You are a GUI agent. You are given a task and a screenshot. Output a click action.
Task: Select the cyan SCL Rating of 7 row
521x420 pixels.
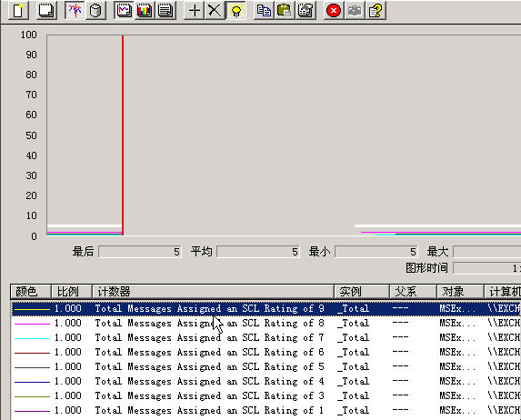[266, 337]
